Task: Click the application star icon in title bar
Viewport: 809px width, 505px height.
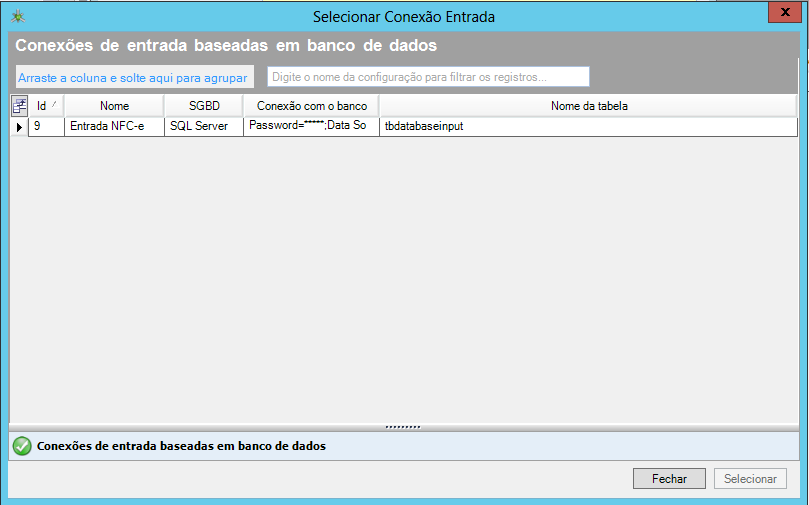Action: 18,17
